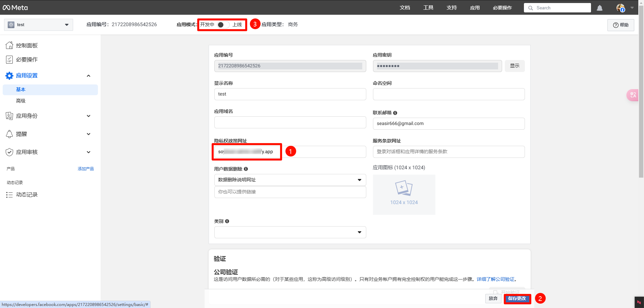Toggle app mode from 开发中 to 上线
The width and height of the screenshot is (644, 308).
[x=223, y=25]
